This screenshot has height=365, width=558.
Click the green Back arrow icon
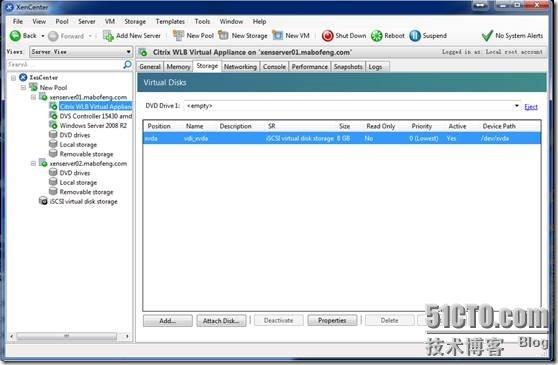pos(15,36)
